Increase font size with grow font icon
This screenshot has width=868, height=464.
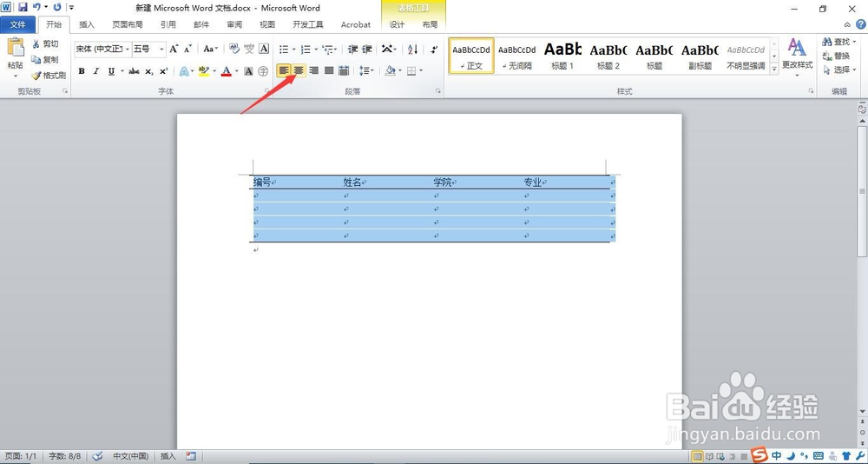(x=174, y=49)
